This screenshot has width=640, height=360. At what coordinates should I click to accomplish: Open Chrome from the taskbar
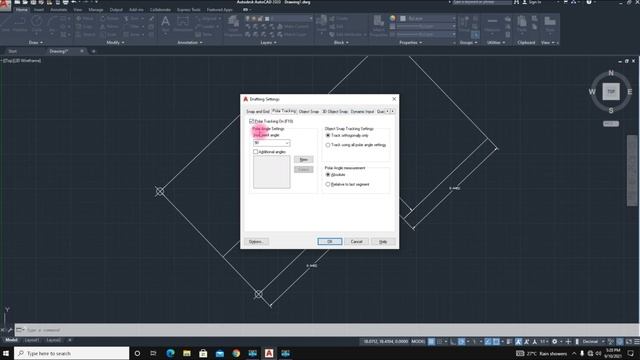[236, 353]
